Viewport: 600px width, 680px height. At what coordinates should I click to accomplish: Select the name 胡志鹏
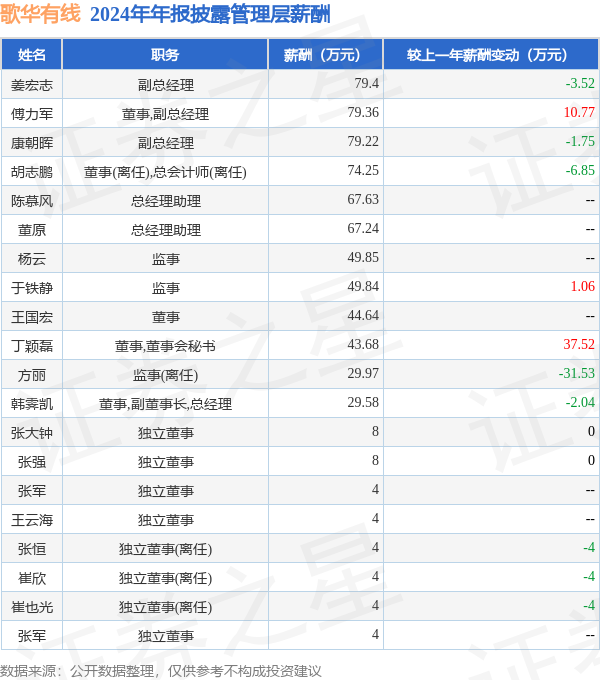(32, 172)
